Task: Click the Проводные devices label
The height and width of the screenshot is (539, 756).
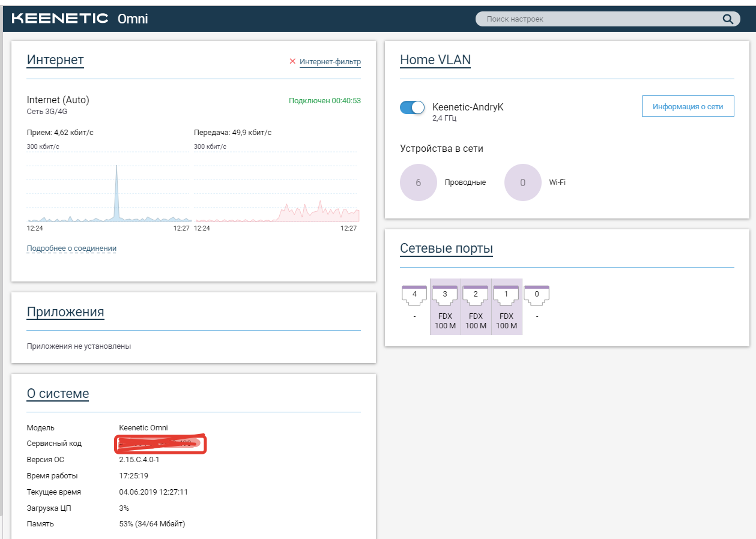Action: coord(465,182)
